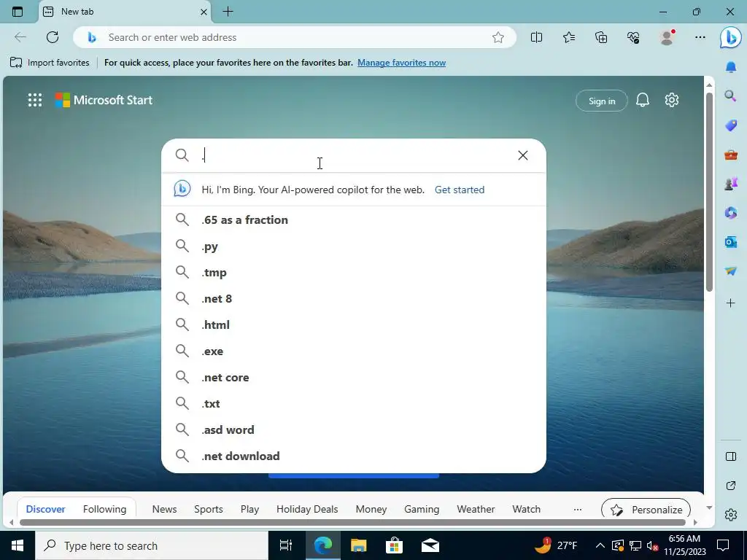Open the profile avatar
Viewport: 747px width, 560px height.
667,37
